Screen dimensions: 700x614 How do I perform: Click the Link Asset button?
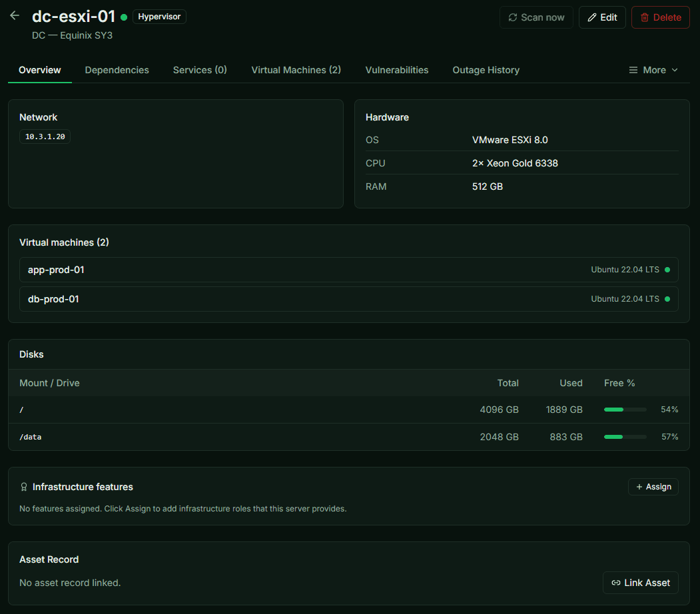coord(641,583)
